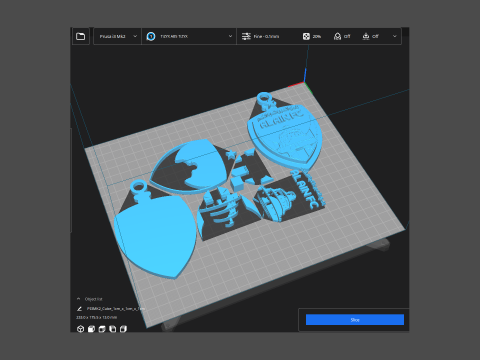This screenshot has height=360, width=480.
Task: Click the blue Slice button
Action: click(x=355, y=320)
